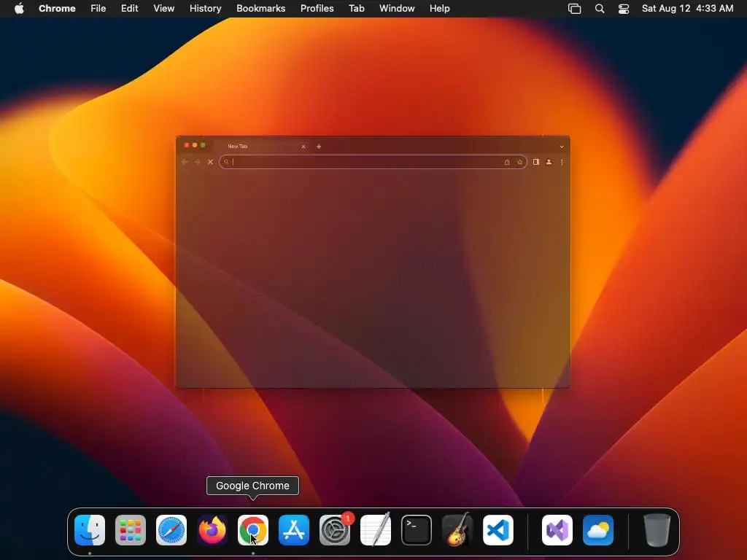Image resolution: width=747 pixels, height=560 pixels.
Task: Open the Edit menu
Action: (130, 9)
